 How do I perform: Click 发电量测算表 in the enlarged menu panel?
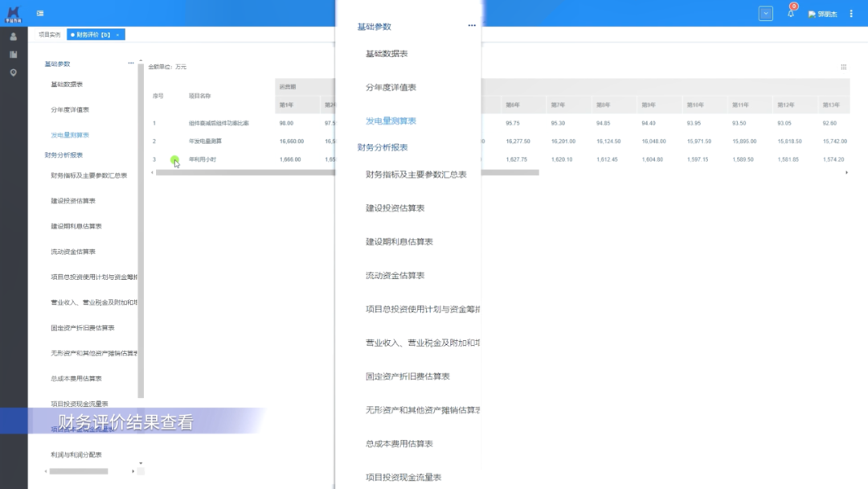tap(391, 121)
